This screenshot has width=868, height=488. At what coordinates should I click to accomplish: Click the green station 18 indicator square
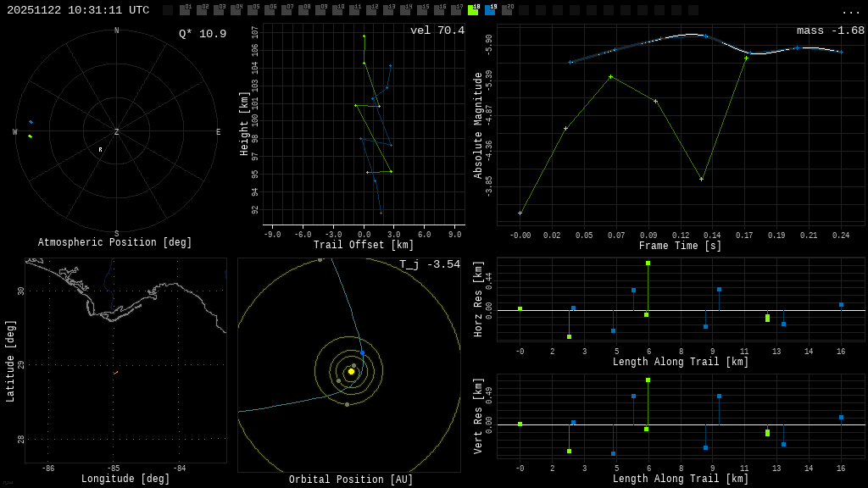[x=473, y=10]
